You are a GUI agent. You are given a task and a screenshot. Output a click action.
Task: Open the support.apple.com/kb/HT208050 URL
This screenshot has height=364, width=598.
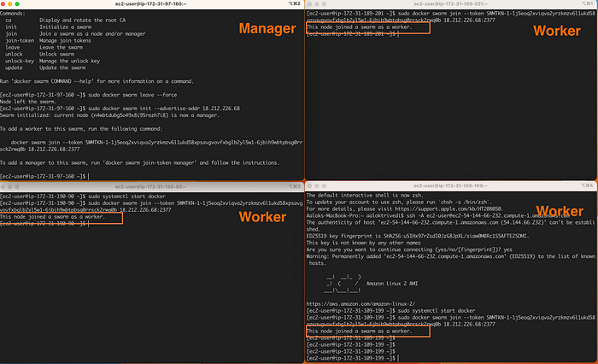click(x=448, y=209)
